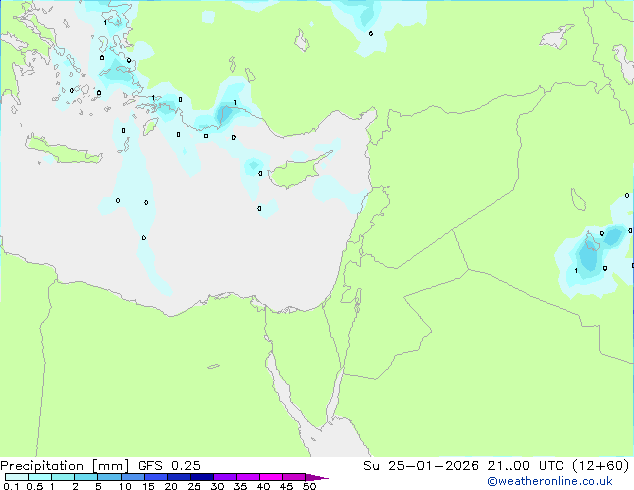Click the 45–50 mm legend color swatch

click(x=294, y=477)
